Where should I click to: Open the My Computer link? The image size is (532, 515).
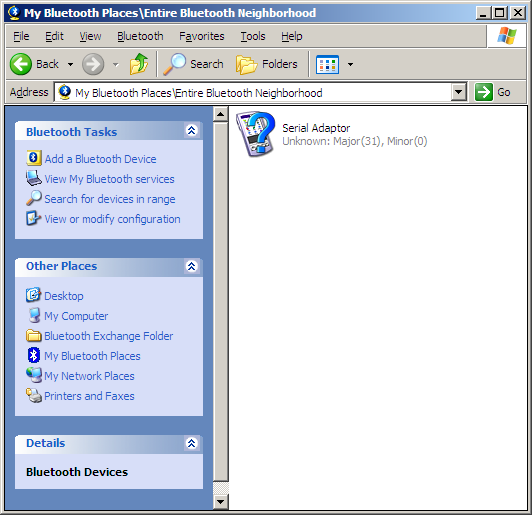[x=76, y=316]
